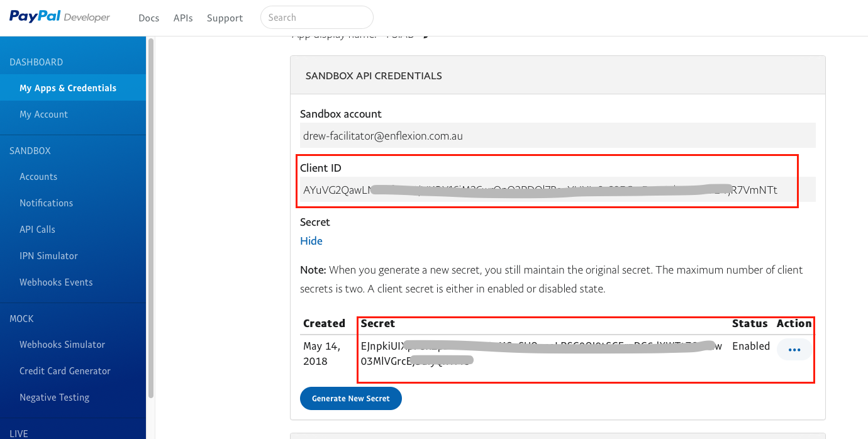Click the Client ID value field
This screenshot has height=439, width=868.
[557, 189]
